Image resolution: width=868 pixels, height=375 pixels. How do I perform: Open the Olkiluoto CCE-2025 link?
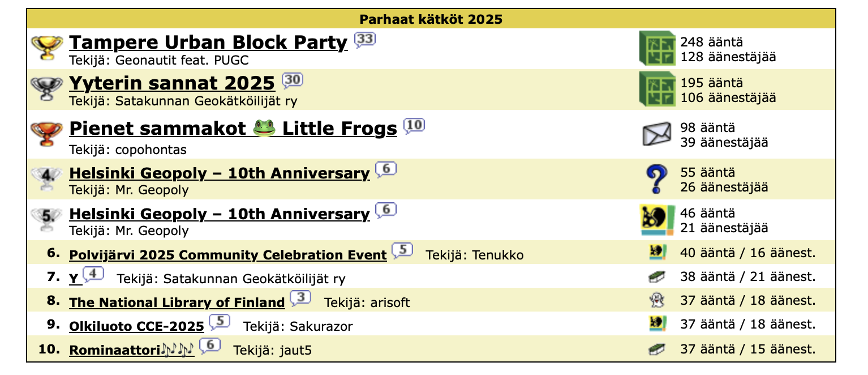point(136,326)
